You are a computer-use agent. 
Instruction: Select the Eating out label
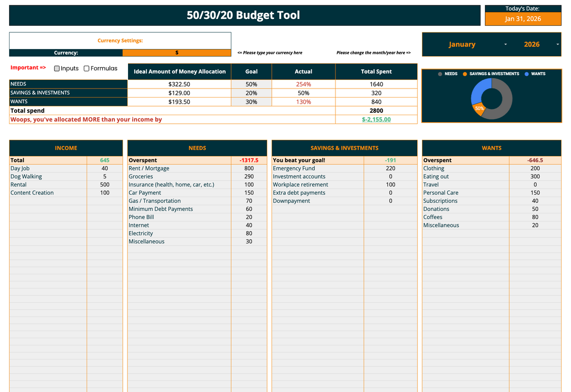(436, 176)
